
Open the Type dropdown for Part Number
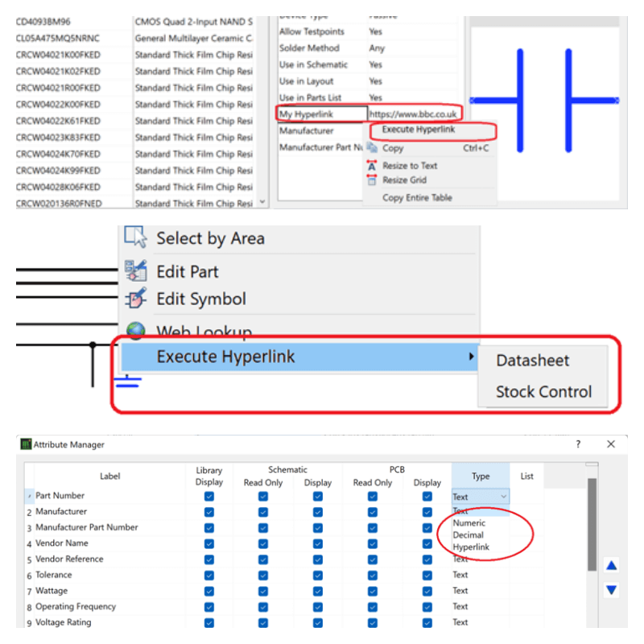(x=504, y=497)
